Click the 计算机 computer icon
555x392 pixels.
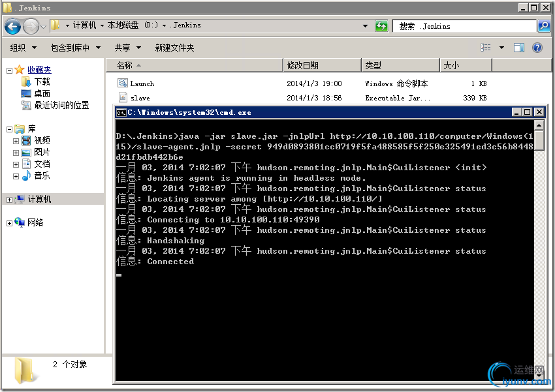20,199
